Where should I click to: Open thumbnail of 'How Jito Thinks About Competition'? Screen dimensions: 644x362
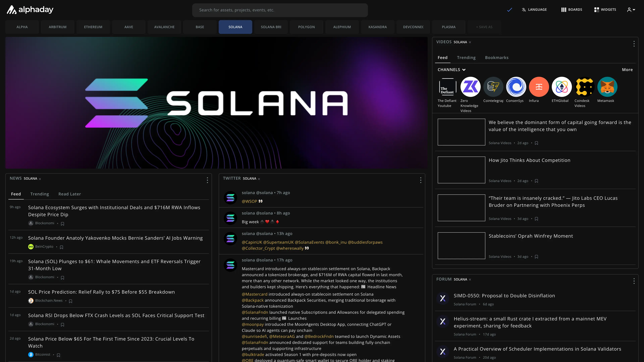[x=461, y=170]
